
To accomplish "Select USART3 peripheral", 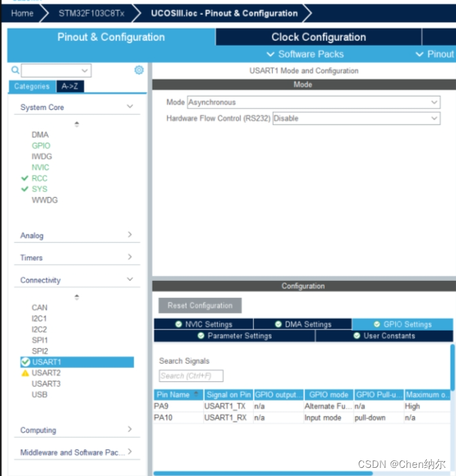I will (x=46, y=384).
